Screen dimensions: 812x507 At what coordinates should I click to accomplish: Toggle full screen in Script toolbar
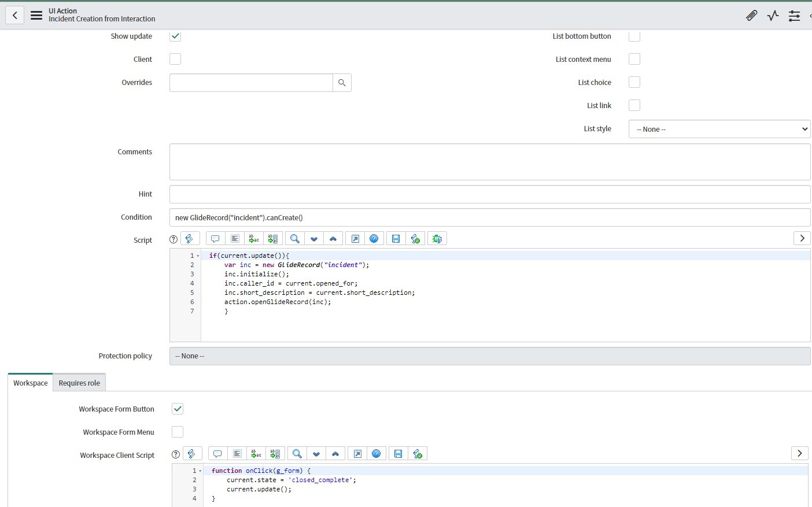point(355,239)
